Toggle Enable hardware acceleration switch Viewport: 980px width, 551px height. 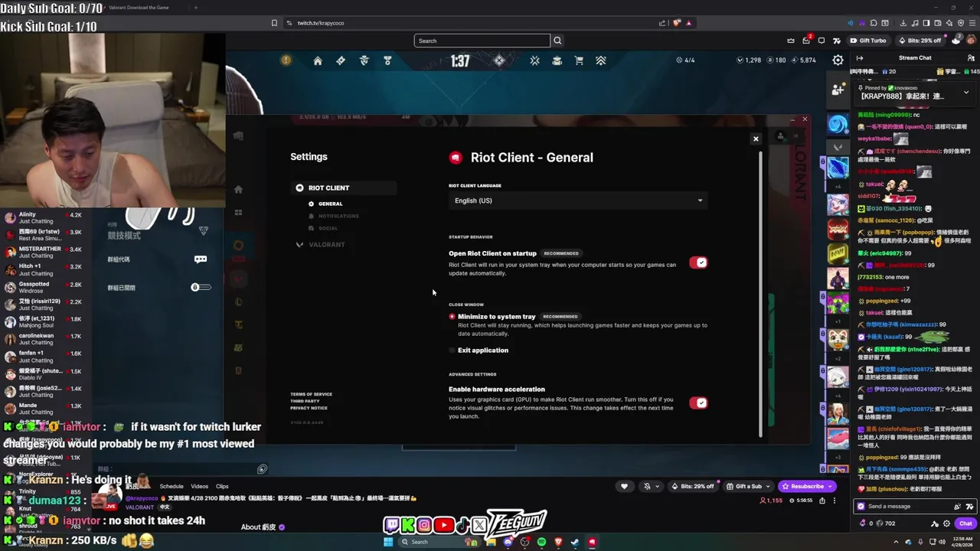click(x=698, y=403)
